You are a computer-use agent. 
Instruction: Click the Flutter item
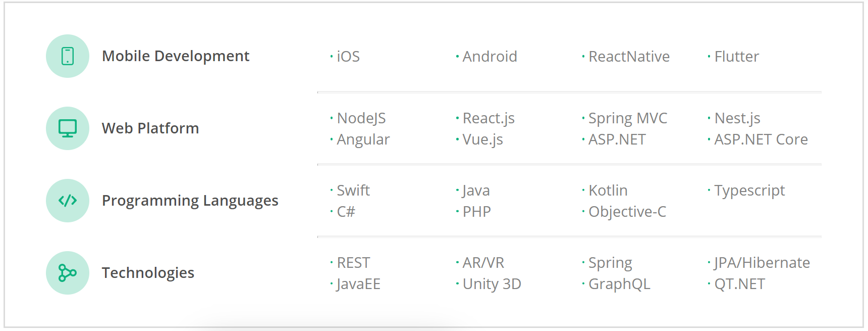tap(736, 57)
